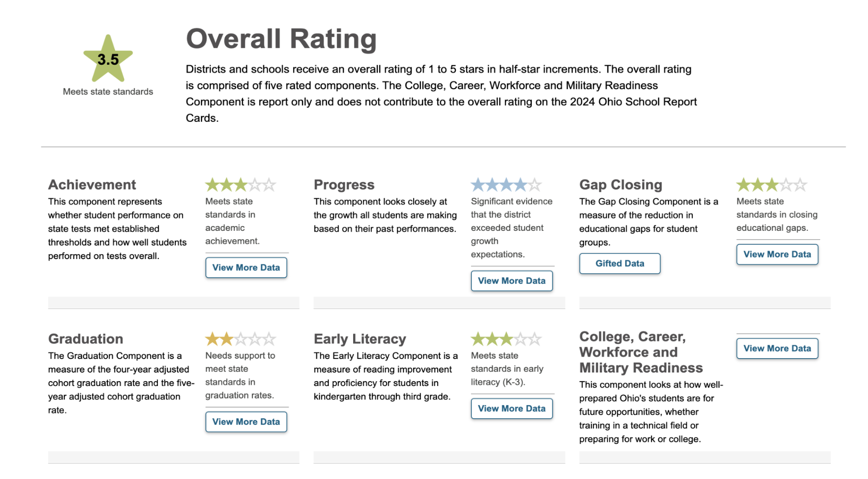Click the Graduation component heading
This screenshot has width=868, height=479.
86,339
